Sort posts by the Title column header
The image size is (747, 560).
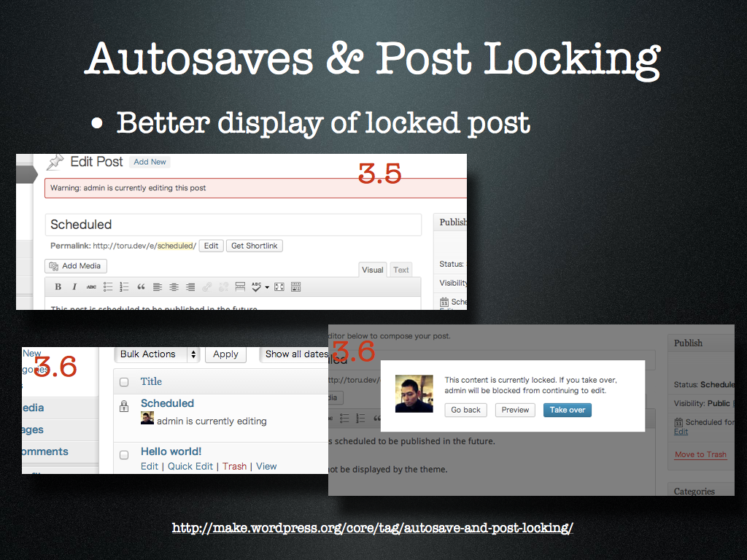click(151, 381)
